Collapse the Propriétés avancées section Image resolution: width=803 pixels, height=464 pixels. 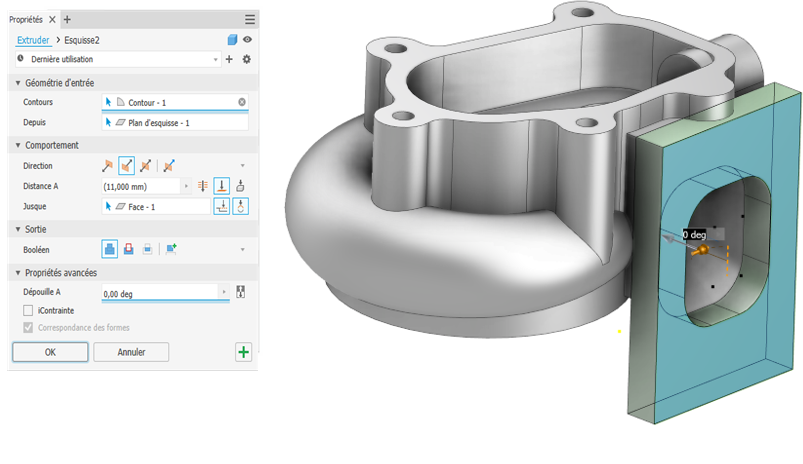18,273
